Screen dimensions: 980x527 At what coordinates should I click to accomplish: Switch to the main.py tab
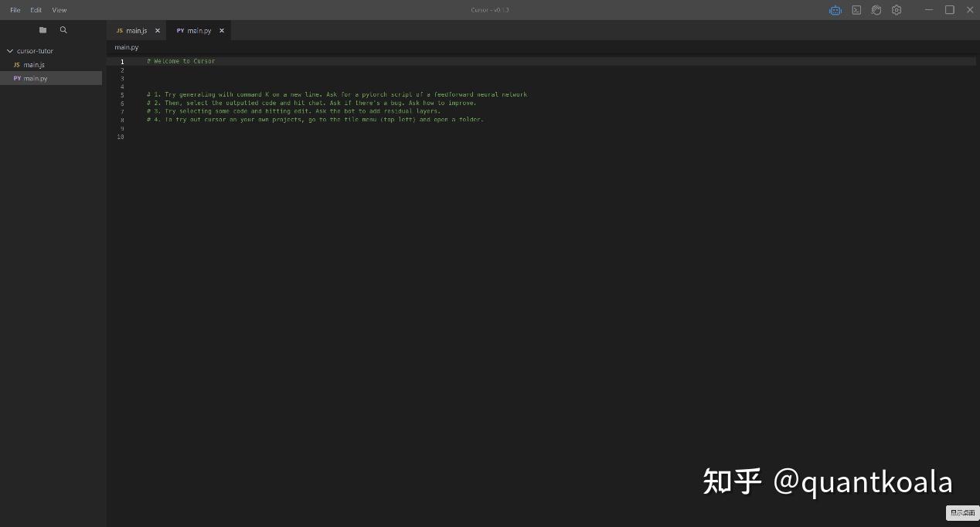click(199, 30)
